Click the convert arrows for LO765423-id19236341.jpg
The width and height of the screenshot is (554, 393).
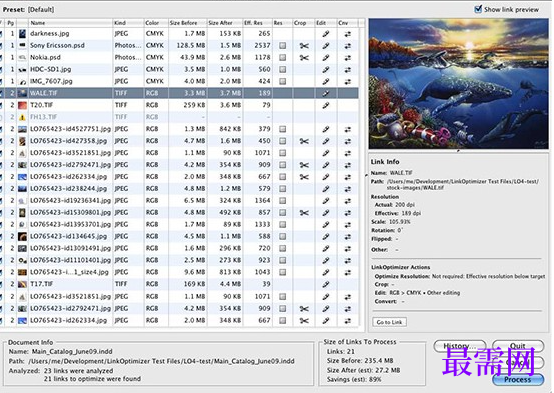[348, 201]
